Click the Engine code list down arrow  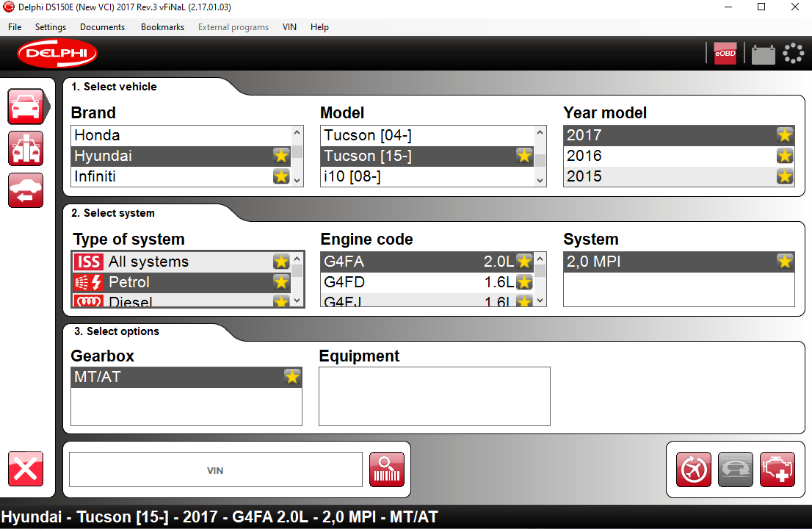coord(540,301)
